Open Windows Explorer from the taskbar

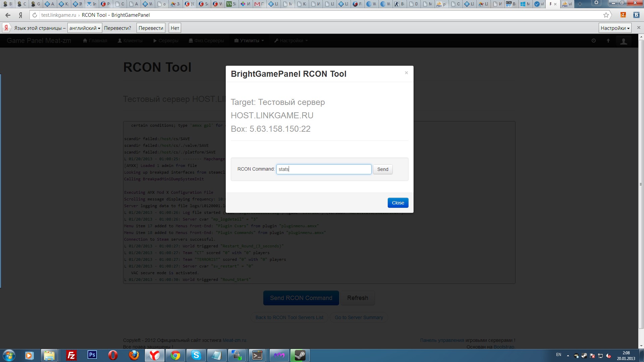49,355
